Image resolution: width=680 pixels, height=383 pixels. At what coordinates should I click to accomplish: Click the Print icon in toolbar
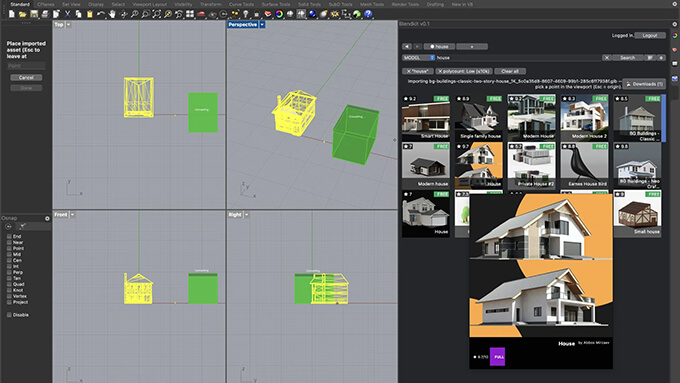tap(45, 14)
